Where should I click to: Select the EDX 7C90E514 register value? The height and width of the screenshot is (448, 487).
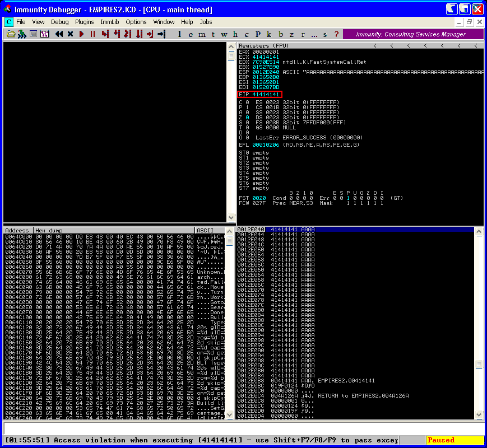[266, 62]
